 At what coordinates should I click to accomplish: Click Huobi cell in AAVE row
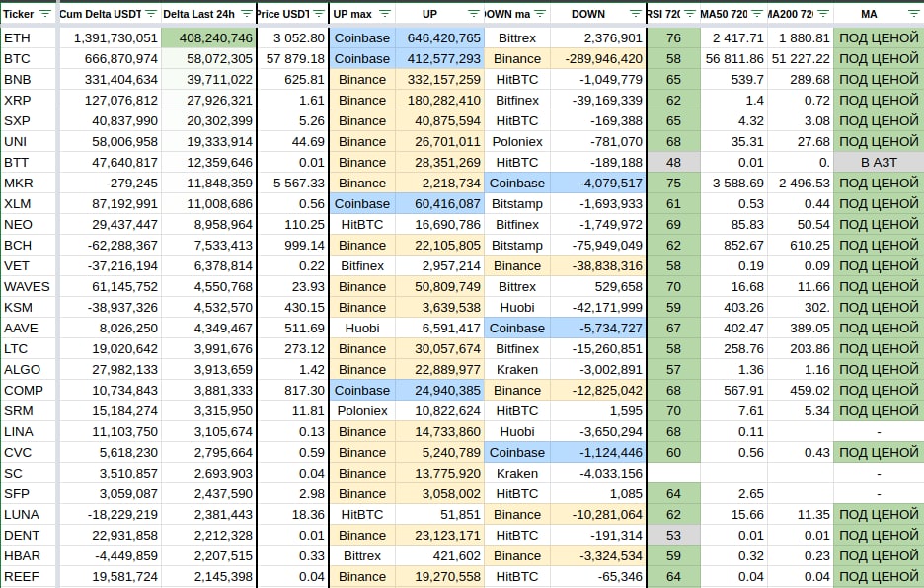[362, 329]
